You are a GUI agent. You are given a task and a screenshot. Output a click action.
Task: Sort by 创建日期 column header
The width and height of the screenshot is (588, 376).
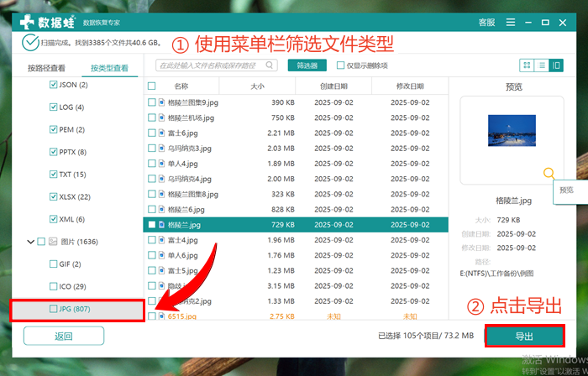333,86
